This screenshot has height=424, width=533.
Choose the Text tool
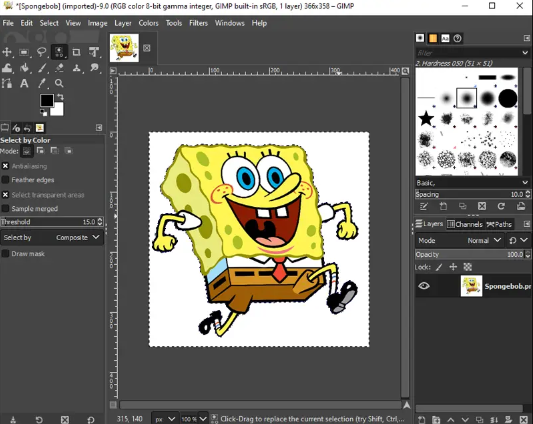click(24, 83)
